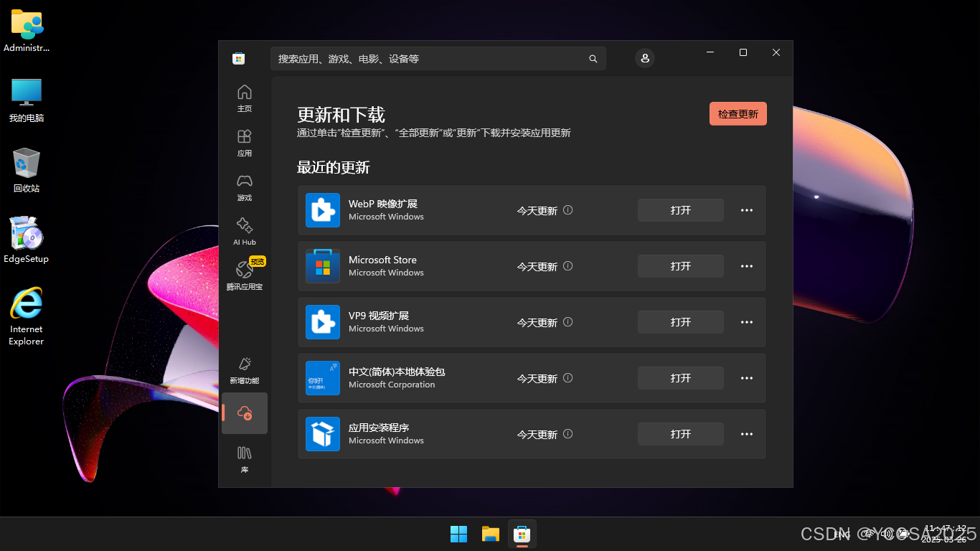
Task: Open the Home page in Store sidebar
Action: click(x=245, y=98)
